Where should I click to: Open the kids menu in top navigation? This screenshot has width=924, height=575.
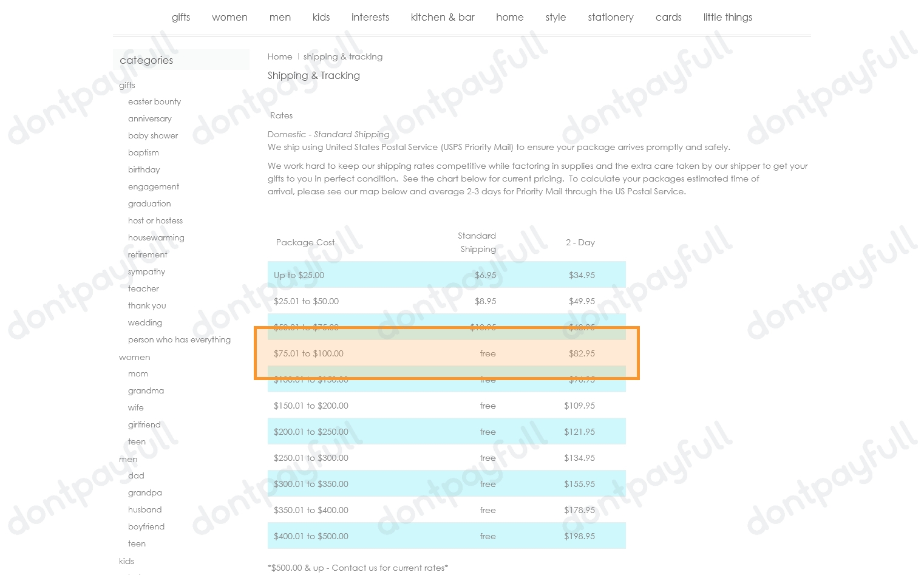[x=321, y=18]
